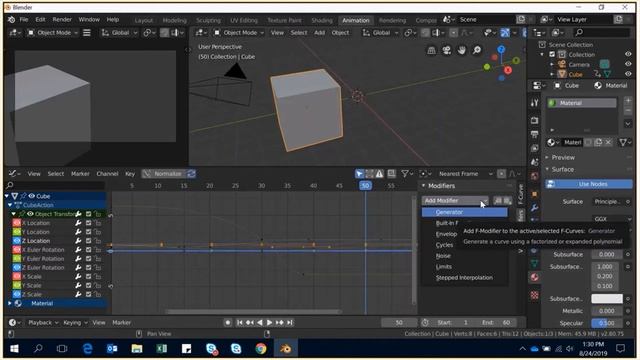Switch to the Animation workspace tab
Screen dimensions: 640x360
pyautogui.click(x=356, y=20)
